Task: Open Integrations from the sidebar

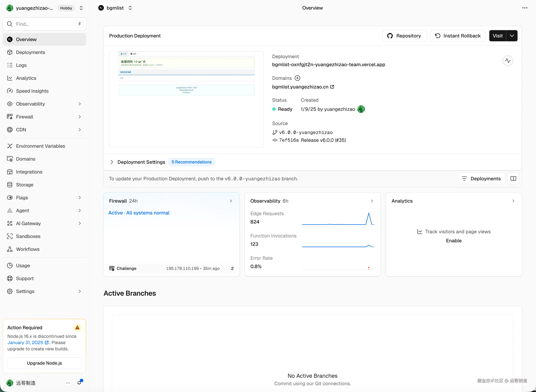Action: pyautogui.click(x=44, y=172)
